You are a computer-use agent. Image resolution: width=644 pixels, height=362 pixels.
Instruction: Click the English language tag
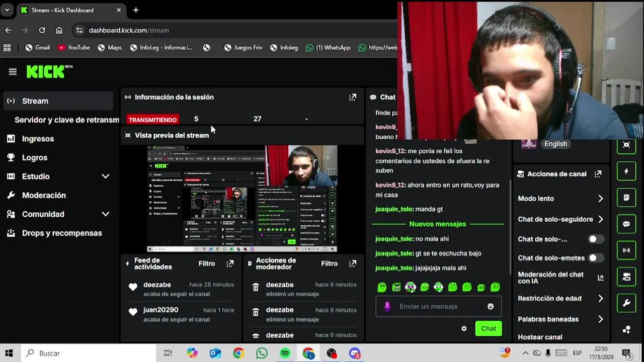[x=555, y=144]
